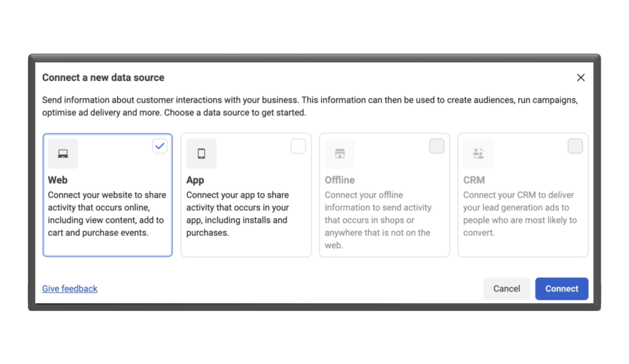The width and height of the screenshot is (629, 364).
Task: Select the Offline card heading
Action: 340,180
